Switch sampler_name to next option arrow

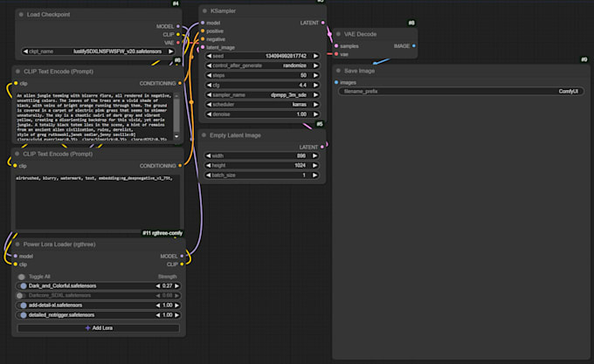coord(315,95)
